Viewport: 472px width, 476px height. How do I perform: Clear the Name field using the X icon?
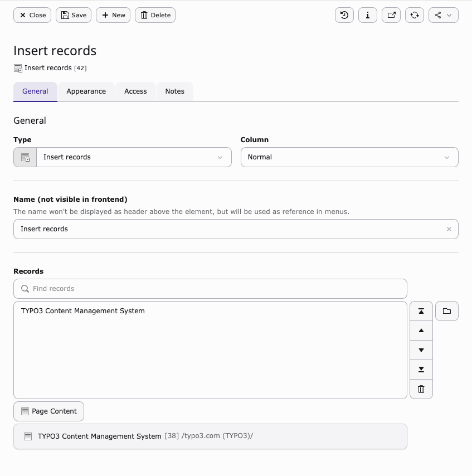449,229
